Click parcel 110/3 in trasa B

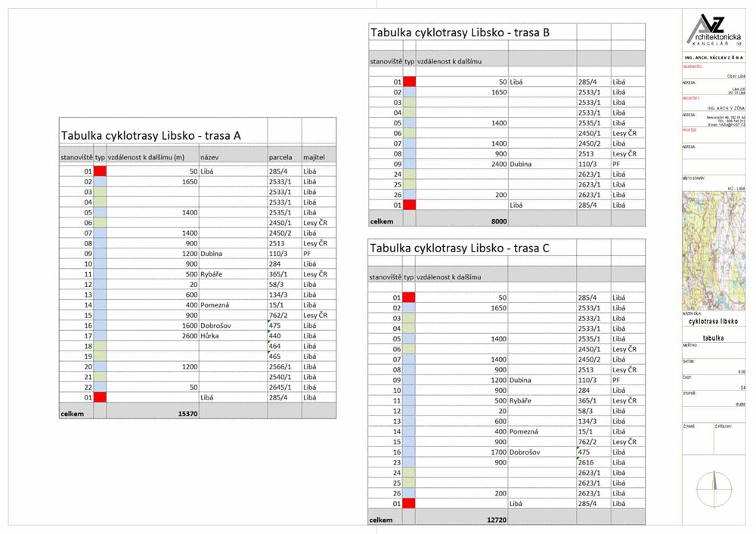587,164
